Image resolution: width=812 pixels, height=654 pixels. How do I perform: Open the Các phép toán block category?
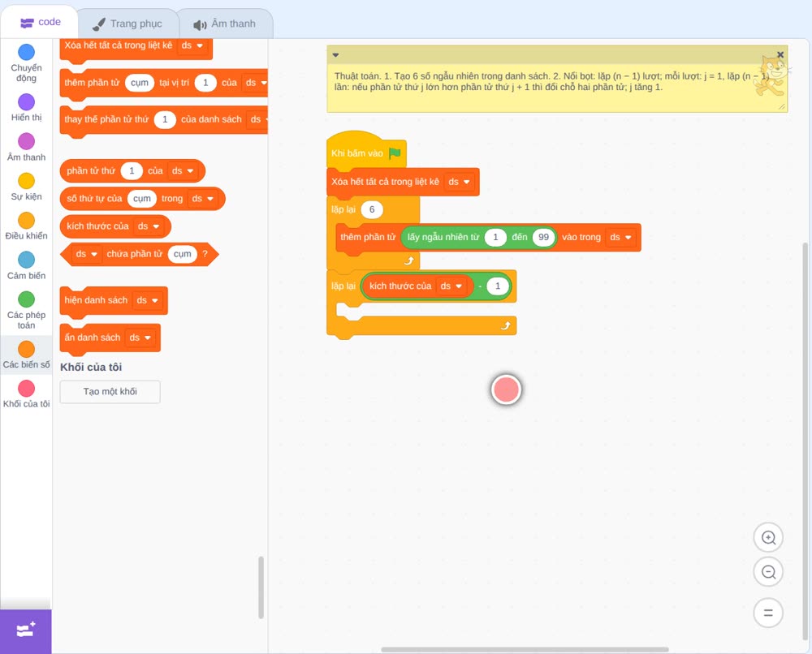coord(26,310)
